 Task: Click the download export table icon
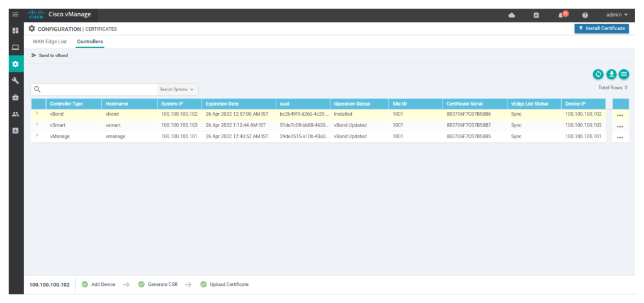pos(611,74)
